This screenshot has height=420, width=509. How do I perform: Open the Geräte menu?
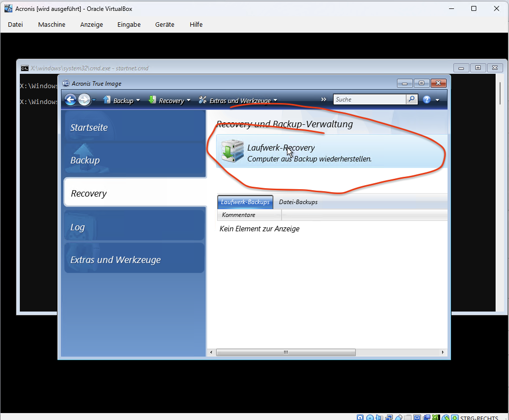pyautogui.click(x=165, y=24)
